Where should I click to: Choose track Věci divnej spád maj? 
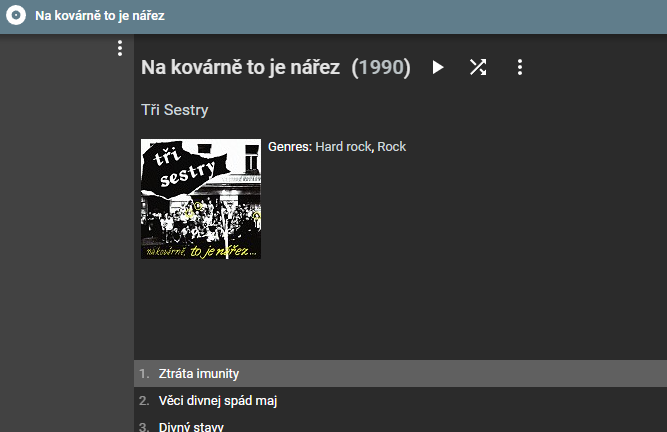(x=217, y=401)
